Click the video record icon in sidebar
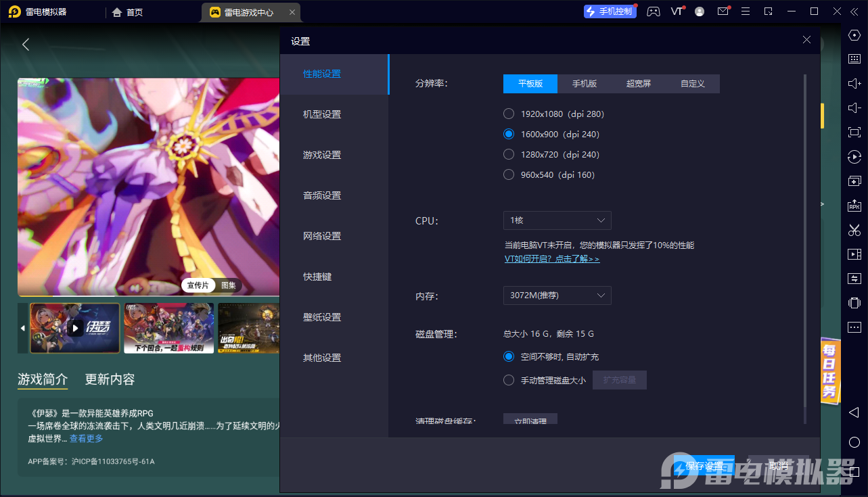Image resolution: width=868 pixels, height=497 pixels. click(x=854, y=254)
